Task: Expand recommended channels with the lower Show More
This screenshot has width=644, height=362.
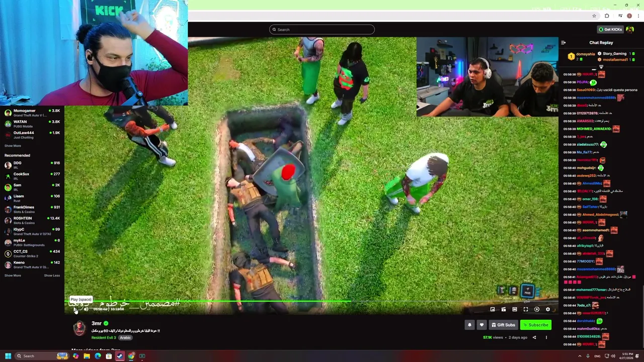Action: (13, 276)
